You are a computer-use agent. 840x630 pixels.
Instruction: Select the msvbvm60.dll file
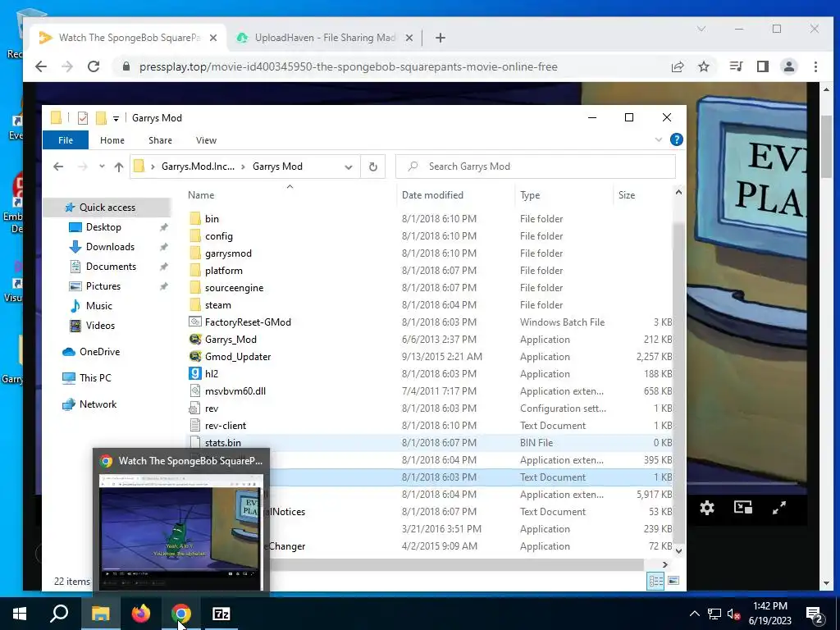[235, 391]
